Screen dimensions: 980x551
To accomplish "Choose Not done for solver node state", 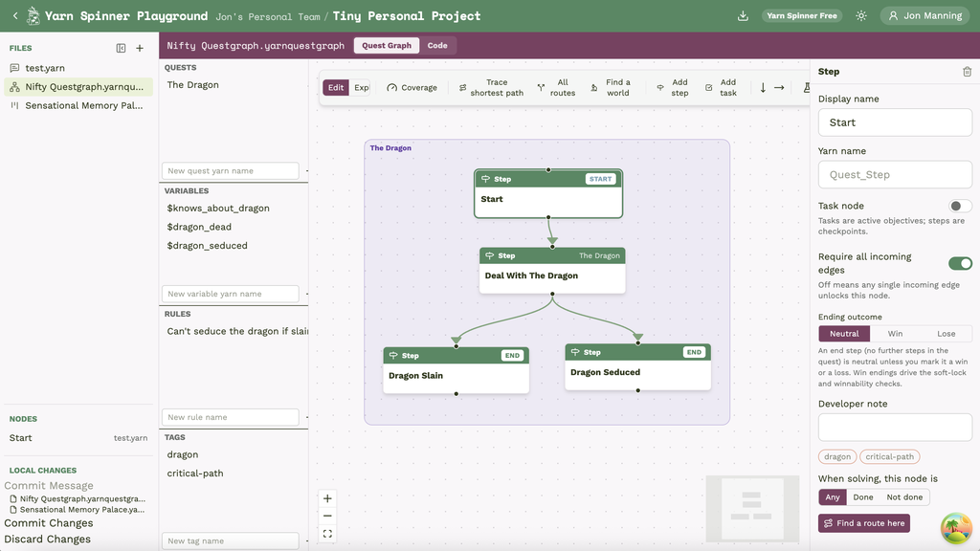I will click(x=904, y=497).
